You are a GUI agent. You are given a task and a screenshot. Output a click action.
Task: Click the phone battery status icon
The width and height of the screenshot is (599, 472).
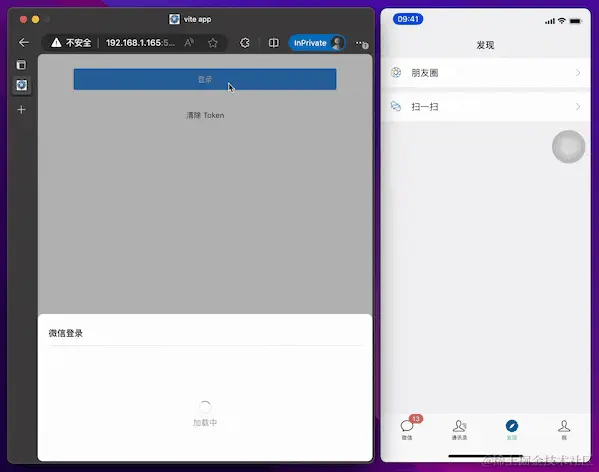coord(575,21)
